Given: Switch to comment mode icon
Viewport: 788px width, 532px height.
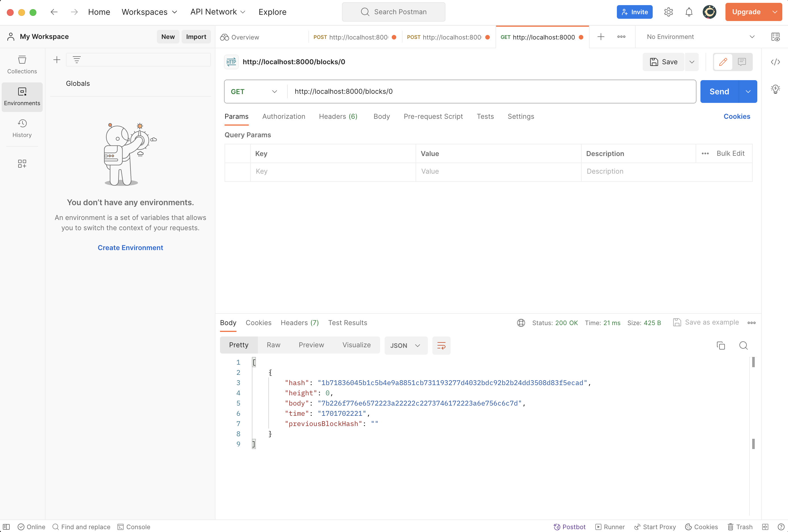Looking at the screenshot, I should pos(742,62).
